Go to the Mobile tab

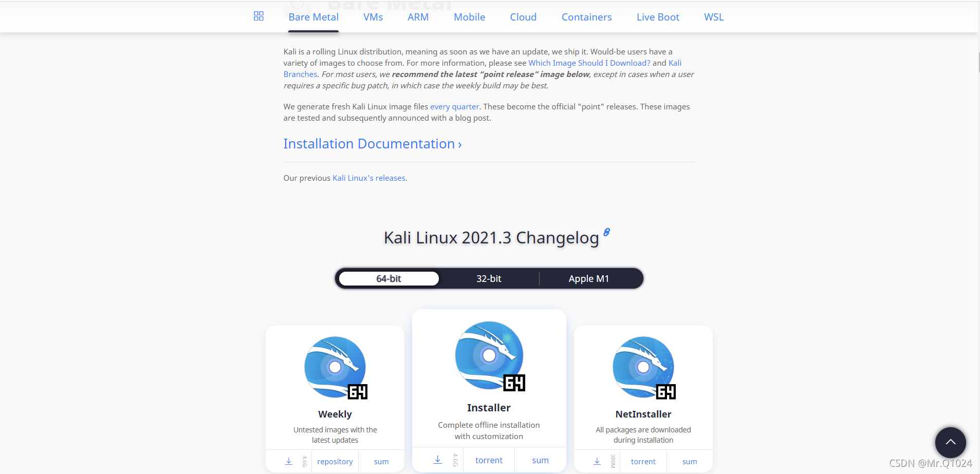[469, 17]
